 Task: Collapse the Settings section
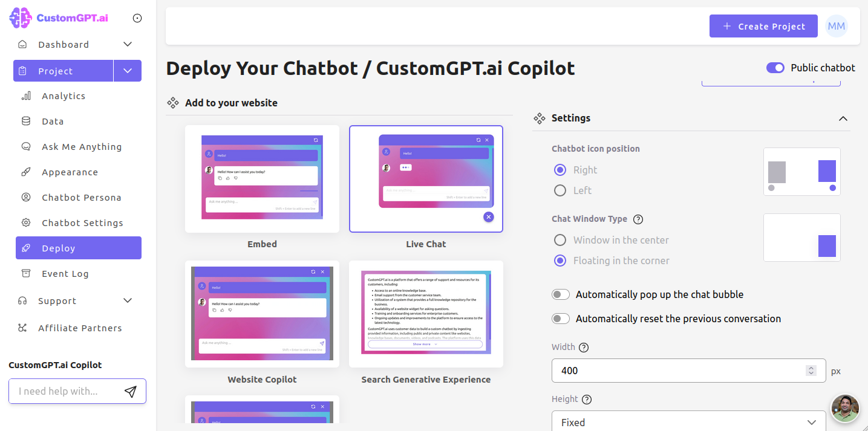[843, 118]
